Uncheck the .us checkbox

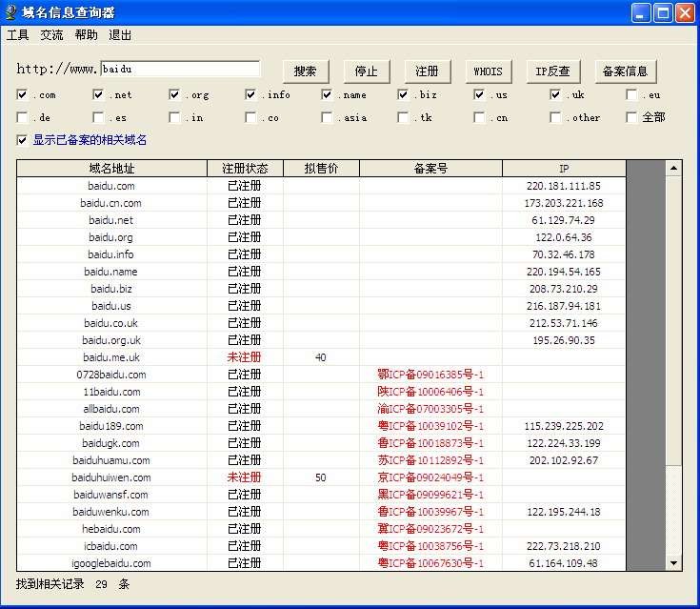pyautogui.click(x=479, y=94)
